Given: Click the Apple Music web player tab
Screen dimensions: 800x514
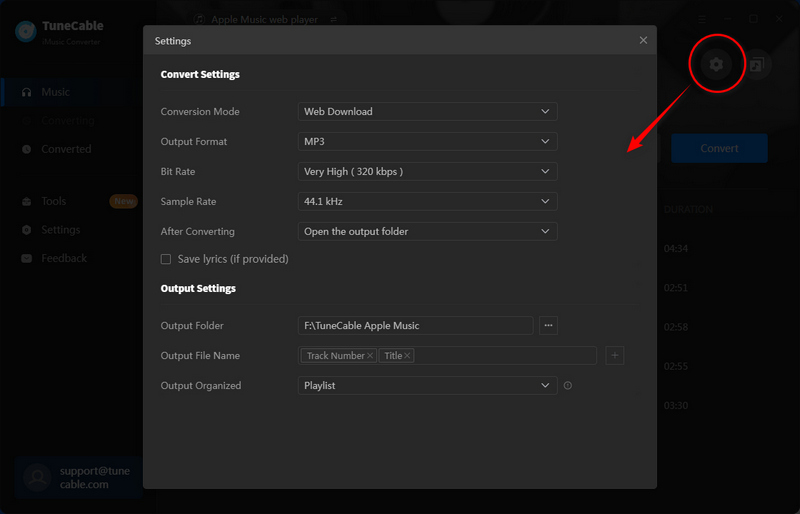Looking at the screenshot, I should [265, 19].
